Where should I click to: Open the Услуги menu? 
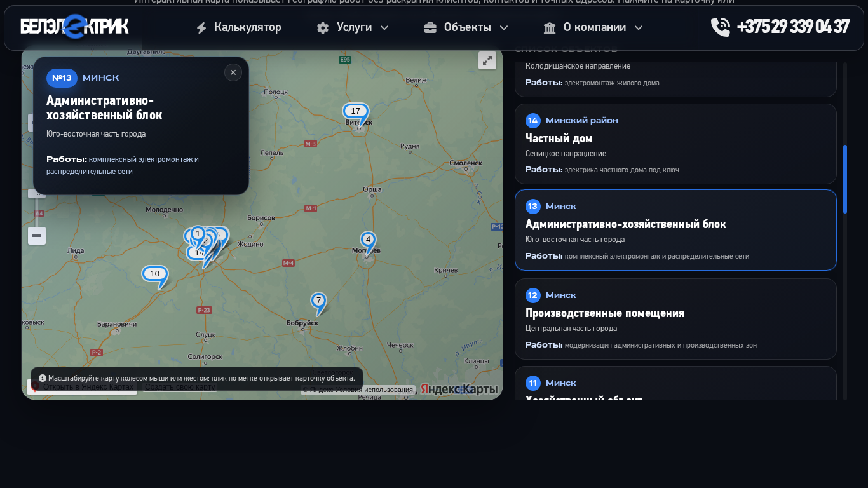pyautogui.click(x=353, y=28)
